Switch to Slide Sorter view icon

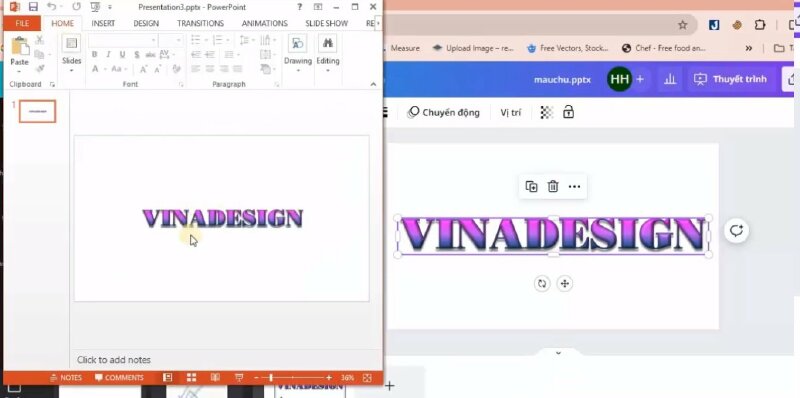tap(191, 378)
